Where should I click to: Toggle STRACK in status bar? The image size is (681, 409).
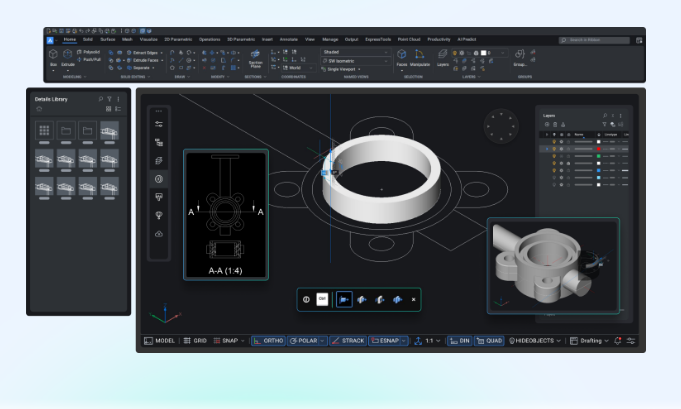click(348, 341)
